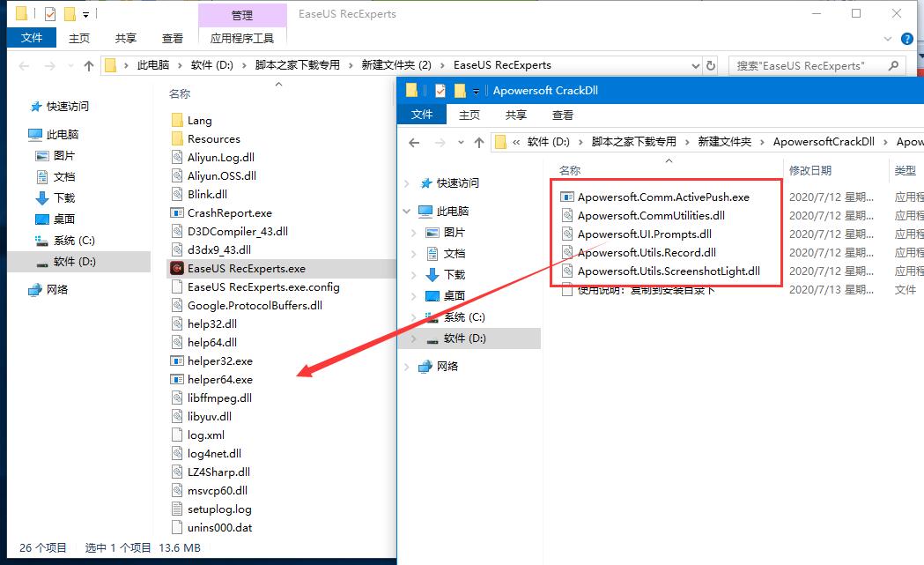
Task: Click 新建文件夹 (2) breadcrumb in EaseUS window
Action: [x=396, y=65]
